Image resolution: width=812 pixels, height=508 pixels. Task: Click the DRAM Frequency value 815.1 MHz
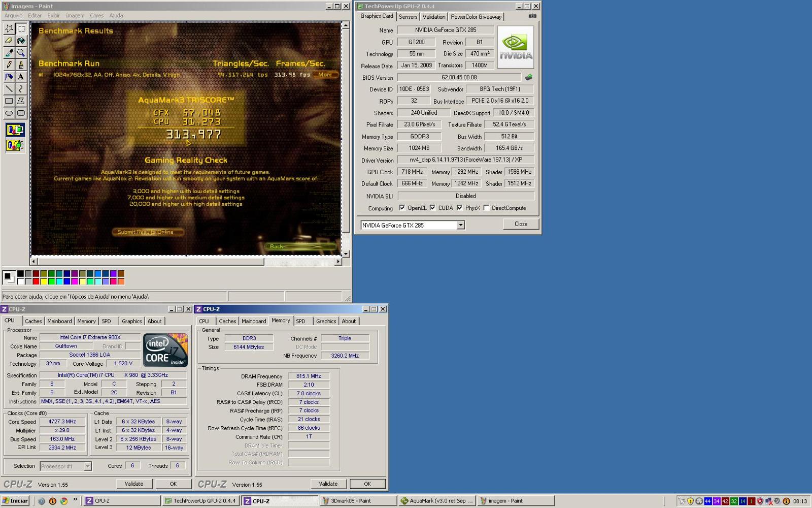click(x=309, y=376)
